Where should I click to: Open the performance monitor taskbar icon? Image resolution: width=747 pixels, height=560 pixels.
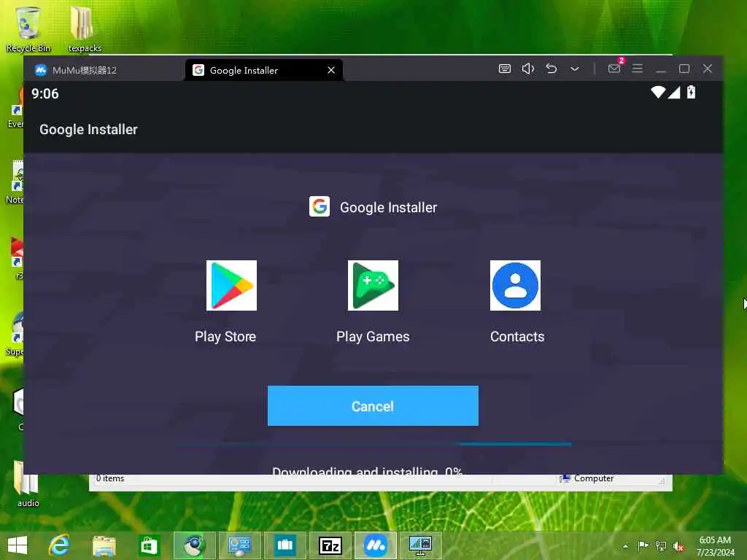[x=421, y=545]
